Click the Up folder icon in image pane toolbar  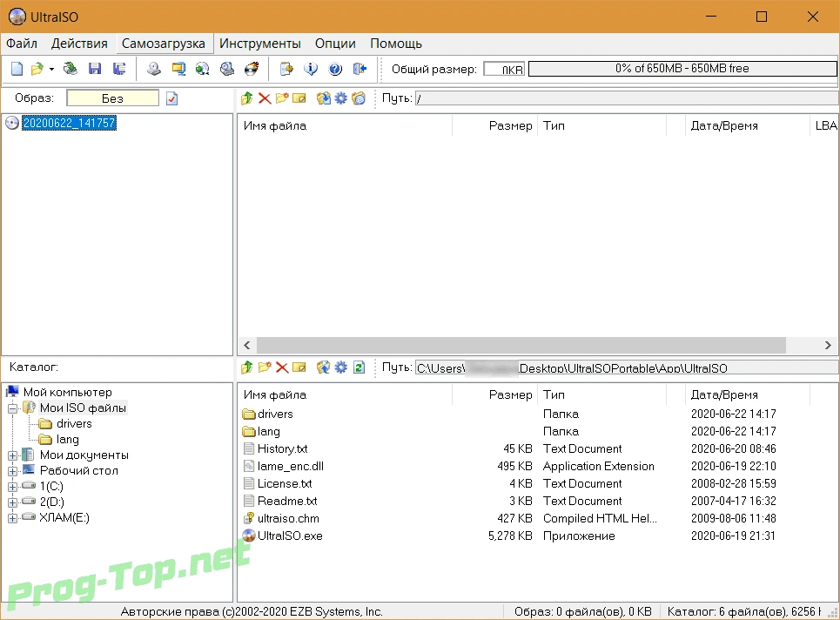247,98
